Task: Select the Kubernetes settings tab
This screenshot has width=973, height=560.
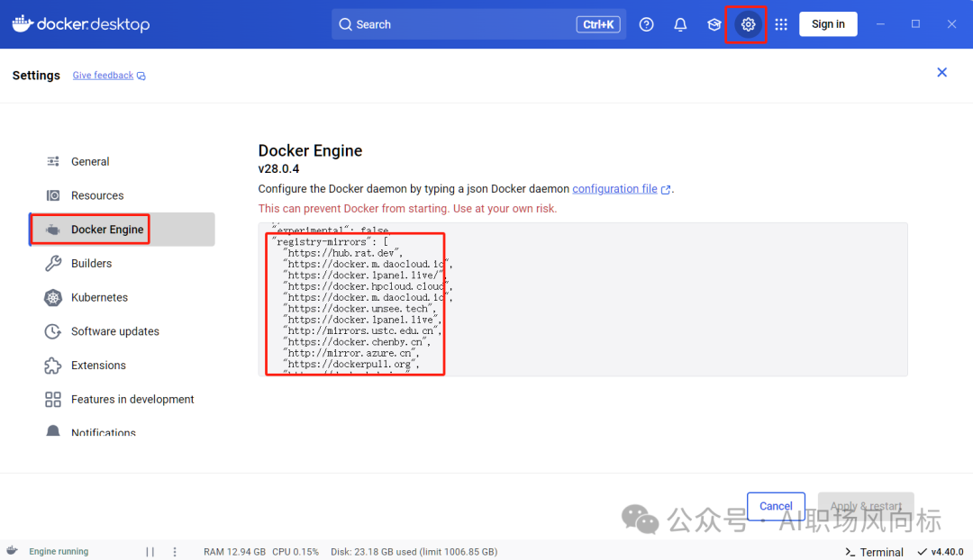Action: click(123, 298)
